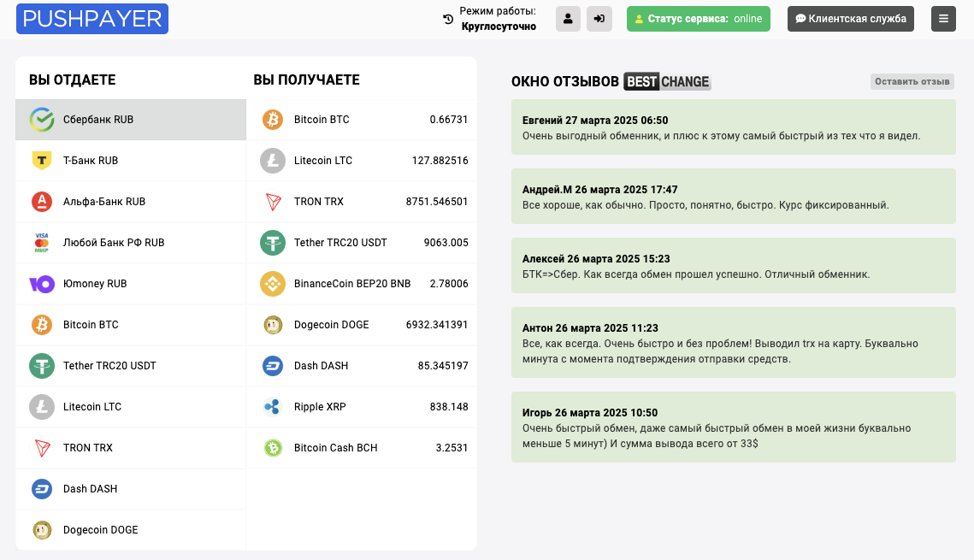Open review by Алексей 26 марта

734,265
